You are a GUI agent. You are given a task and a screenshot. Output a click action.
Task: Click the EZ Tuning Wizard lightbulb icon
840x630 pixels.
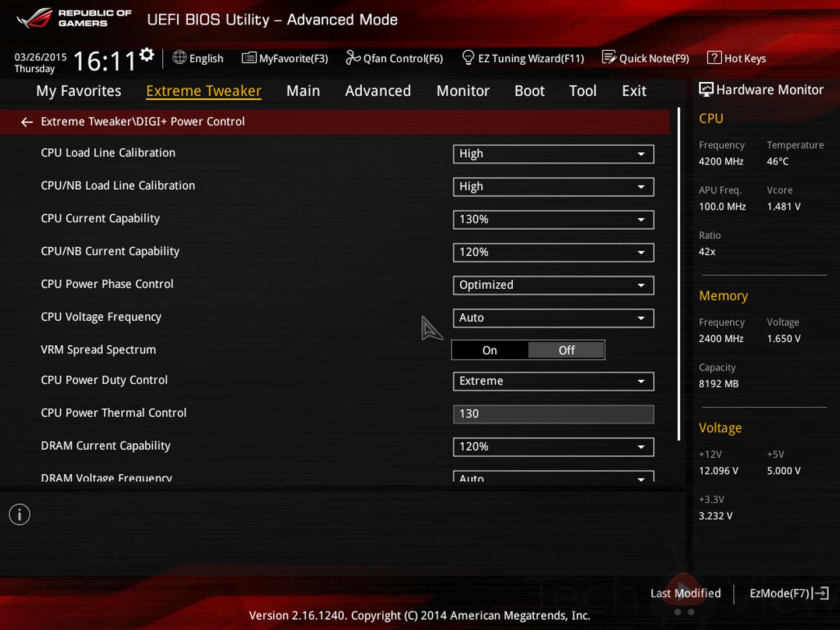468,57
